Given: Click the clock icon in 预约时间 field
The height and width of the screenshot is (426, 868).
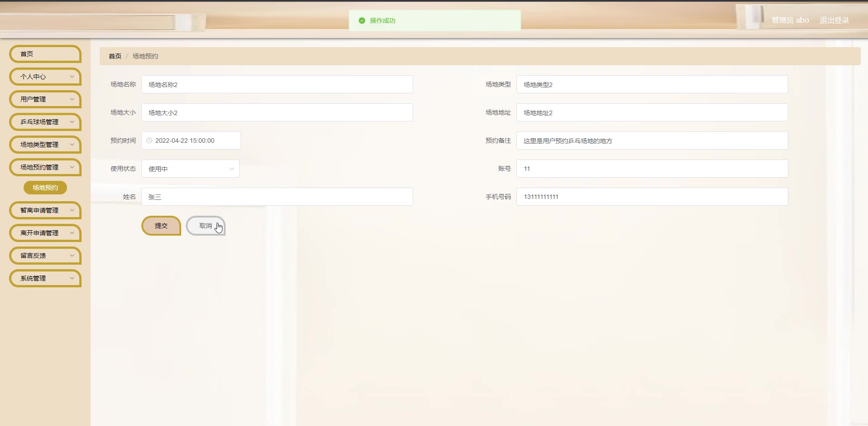Looking at the screenshot, I should click(x=149, y=140).
